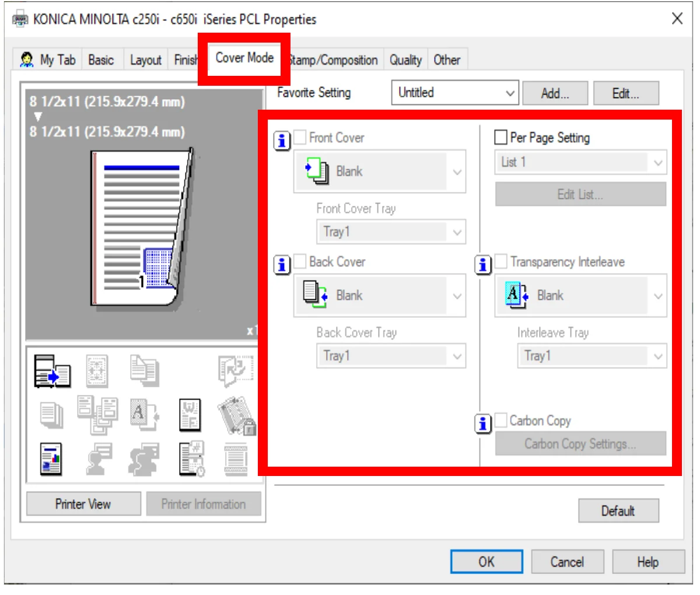Open the Transparency Interleave Blank dropdown
Screen dimensions: 700x595
point(580,296)
